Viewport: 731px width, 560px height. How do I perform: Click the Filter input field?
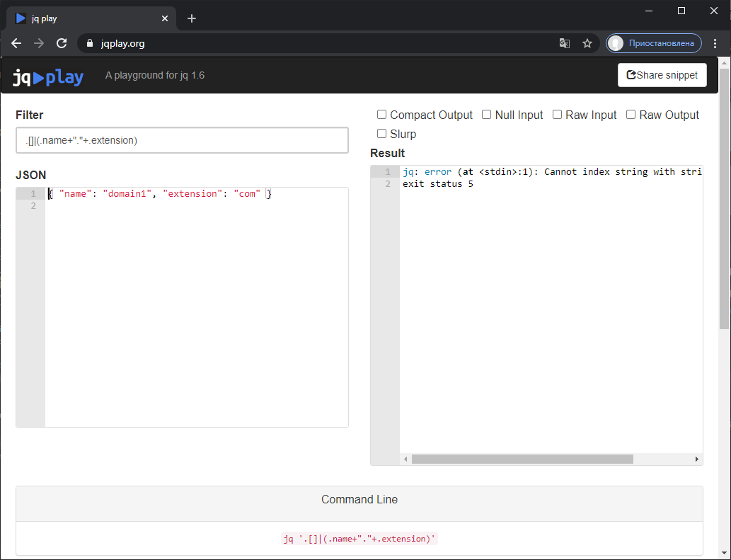pyautogui.click(x=182, y=140)
